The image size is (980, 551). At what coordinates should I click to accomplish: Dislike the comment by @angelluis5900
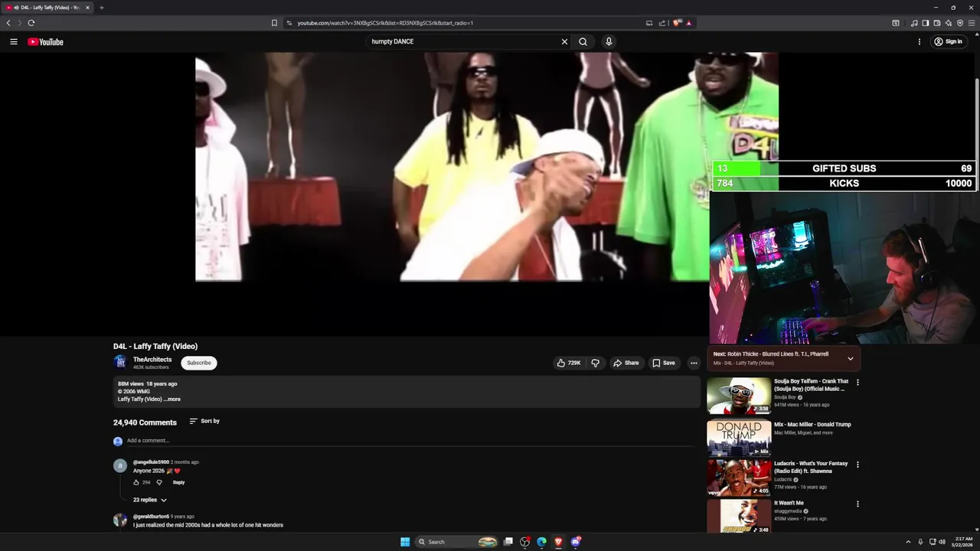coord(159,482)
